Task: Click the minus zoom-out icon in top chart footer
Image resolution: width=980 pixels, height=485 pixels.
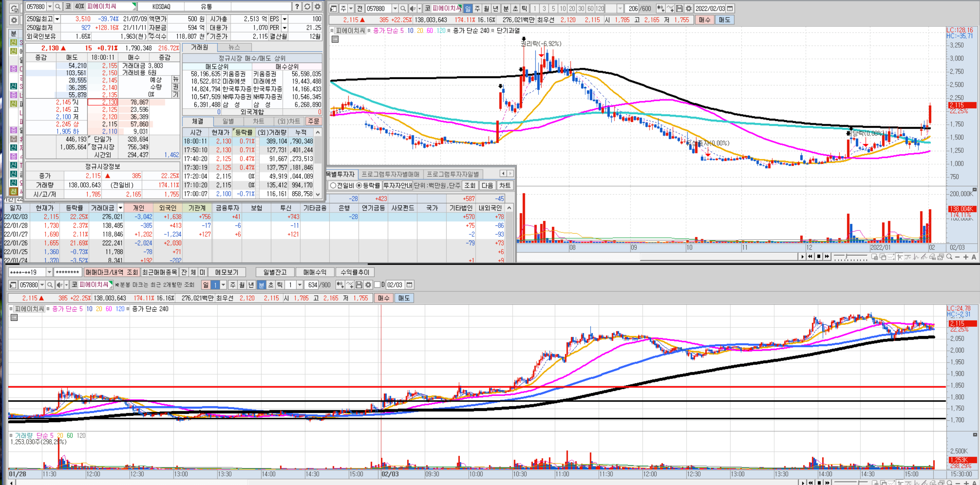Action: point(957,257)
